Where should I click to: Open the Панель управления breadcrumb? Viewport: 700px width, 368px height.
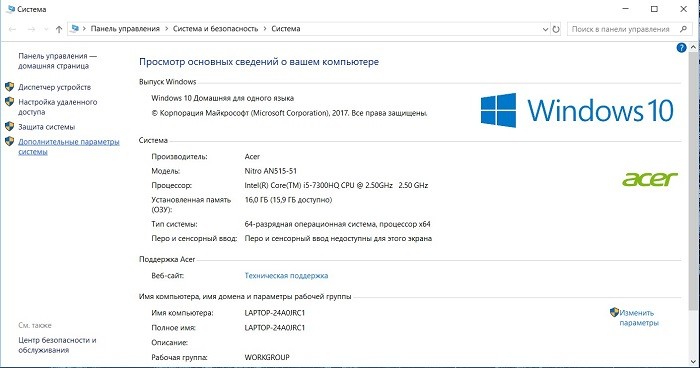125,29
